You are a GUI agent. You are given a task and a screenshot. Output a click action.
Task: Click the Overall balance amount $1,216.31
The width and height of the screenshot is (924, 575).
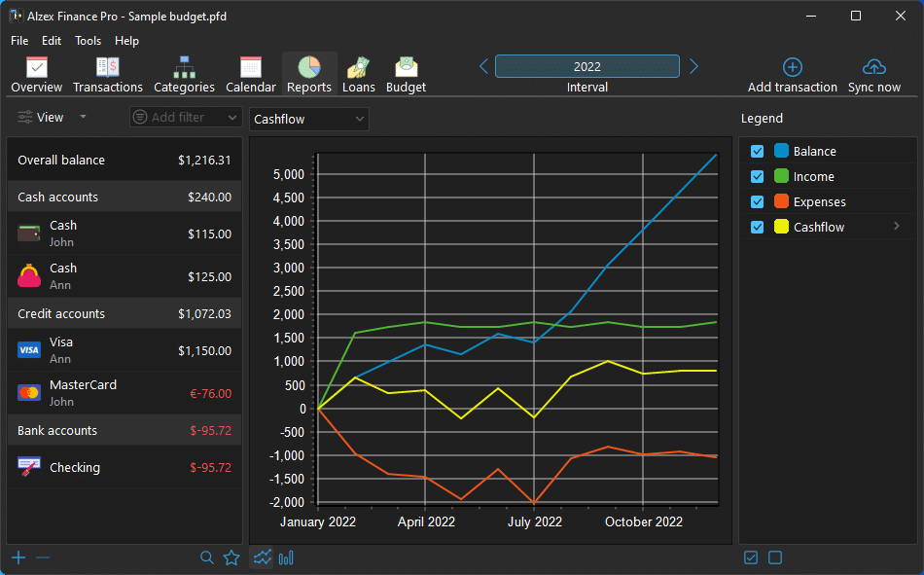pyautogui.click(x=204, y=161)
